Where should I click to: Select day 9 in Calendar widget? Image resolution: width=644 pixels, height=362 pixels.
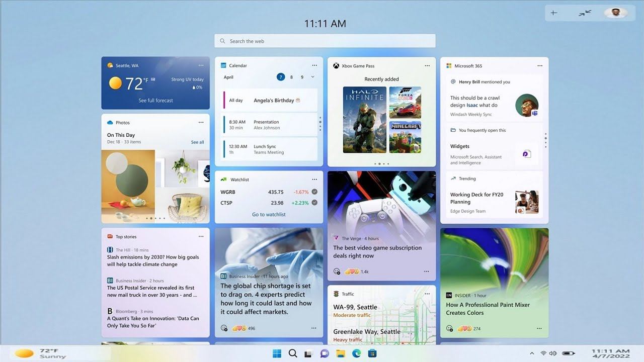[x=302, y=77]
